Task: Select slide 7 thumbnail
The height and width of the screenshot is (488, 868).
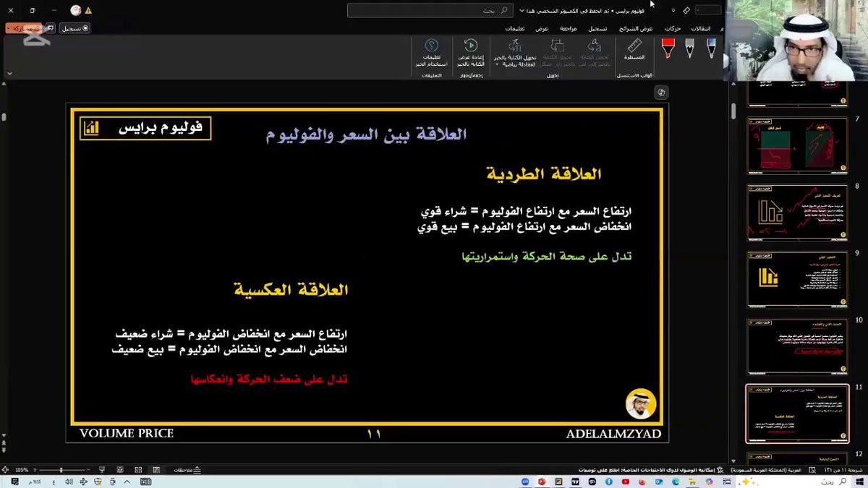Action: click(797, 145)
